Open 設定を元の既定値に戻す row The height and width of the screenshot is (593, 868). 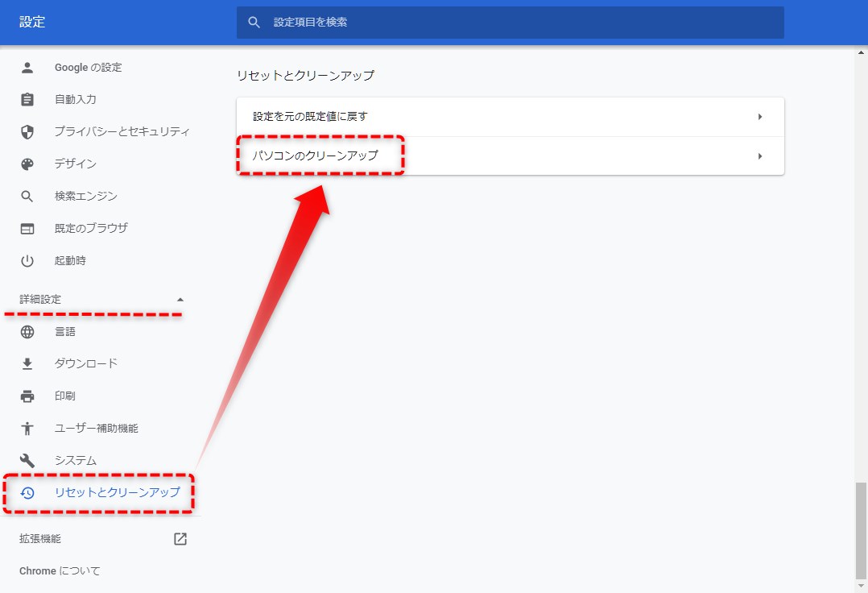pyautogui.click(x=510, y=117)
